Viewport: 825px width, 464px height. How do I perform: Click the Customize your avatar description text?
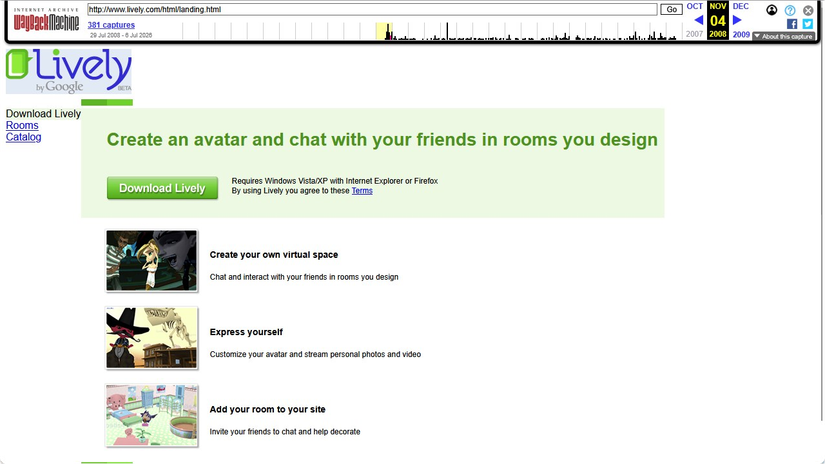coord(315,355)
